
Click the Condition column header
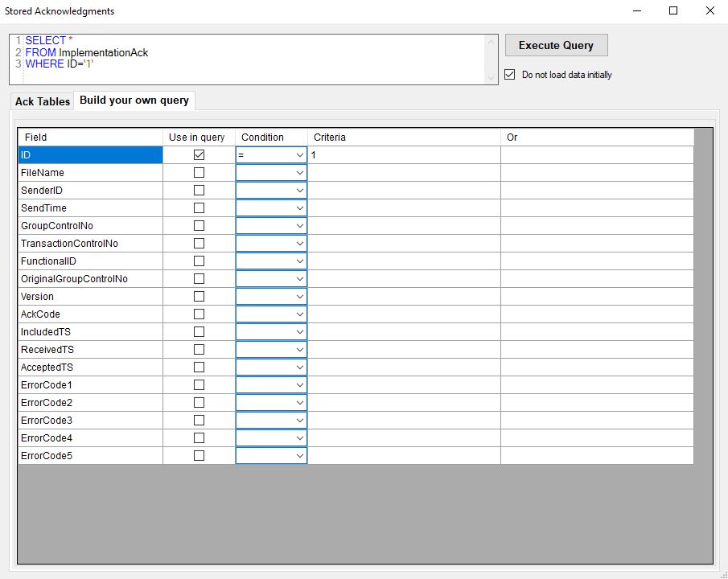(x=271, y=137)
